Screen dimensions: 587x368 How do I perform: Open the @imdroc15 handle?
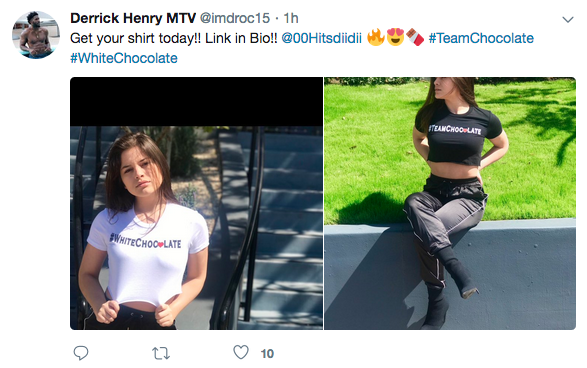tap(235, 18)
